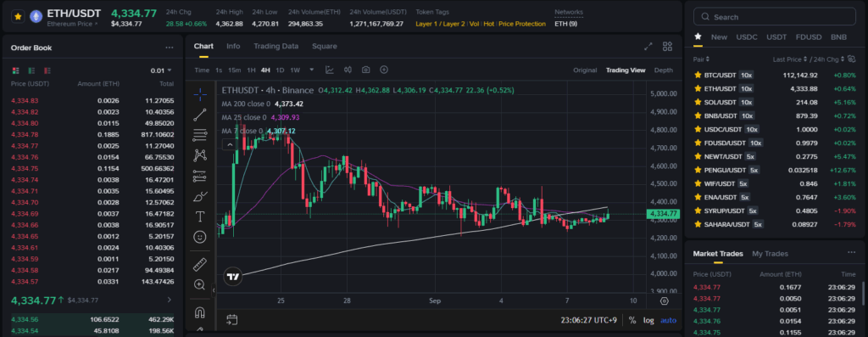Click the pair Search input field
The width and height of the screenshot is (868, 337).
(775, 17)
